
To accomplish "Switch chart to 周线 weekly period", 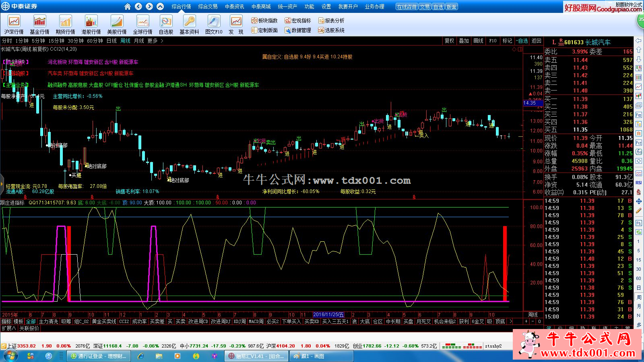I will point(126,41).
